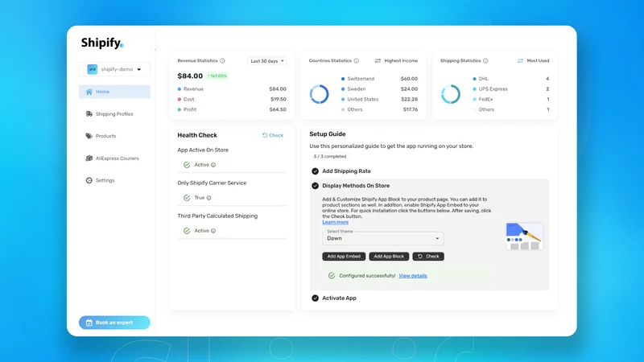Click the shipify-demo store avatar icon
Viewport: 644px width, 362px height.
coord(92,69)
